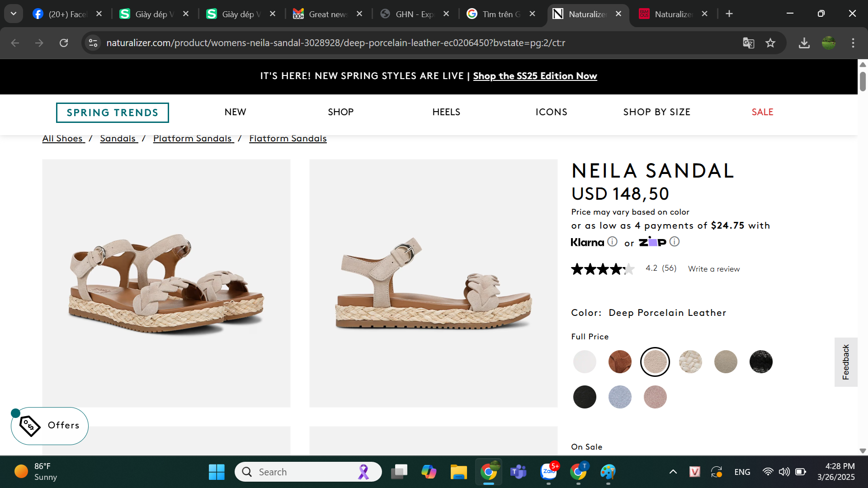Open the Chrome three-dot menu
Screen dimensions: 868x488
(853, 43)
